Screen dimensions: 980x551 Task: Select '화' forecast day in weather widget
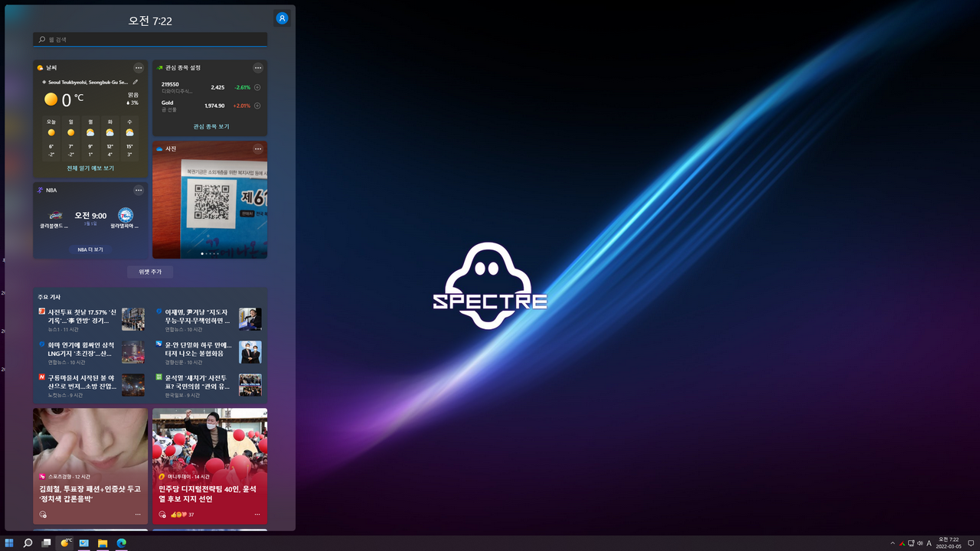[x=110, y=138]
